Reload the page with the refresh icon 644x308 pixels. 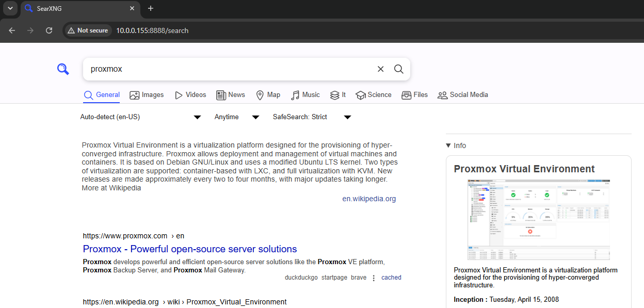(49, 30)
